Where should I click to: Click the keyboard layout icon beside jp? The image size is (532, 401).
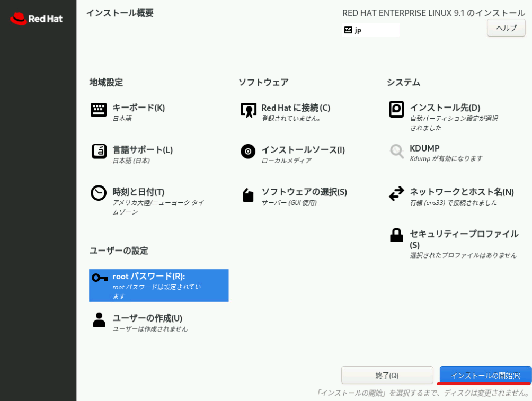(348, 30)
